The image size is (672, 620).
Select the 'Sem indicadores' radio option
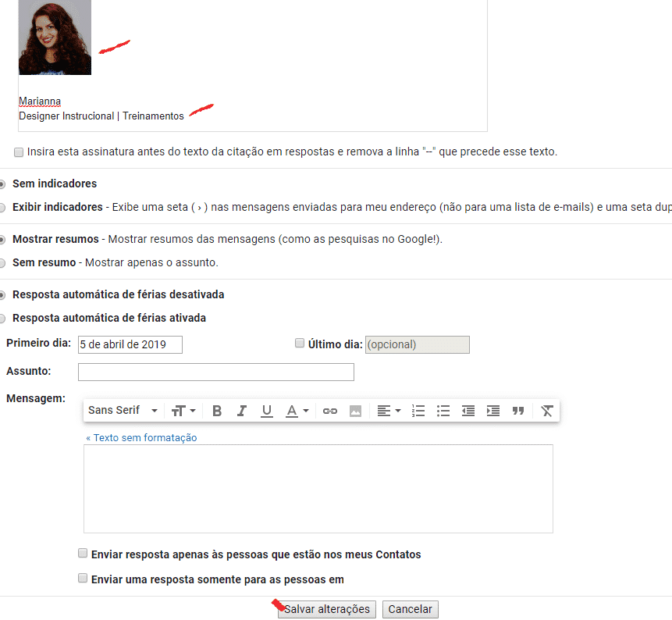[x=2, y=184]
